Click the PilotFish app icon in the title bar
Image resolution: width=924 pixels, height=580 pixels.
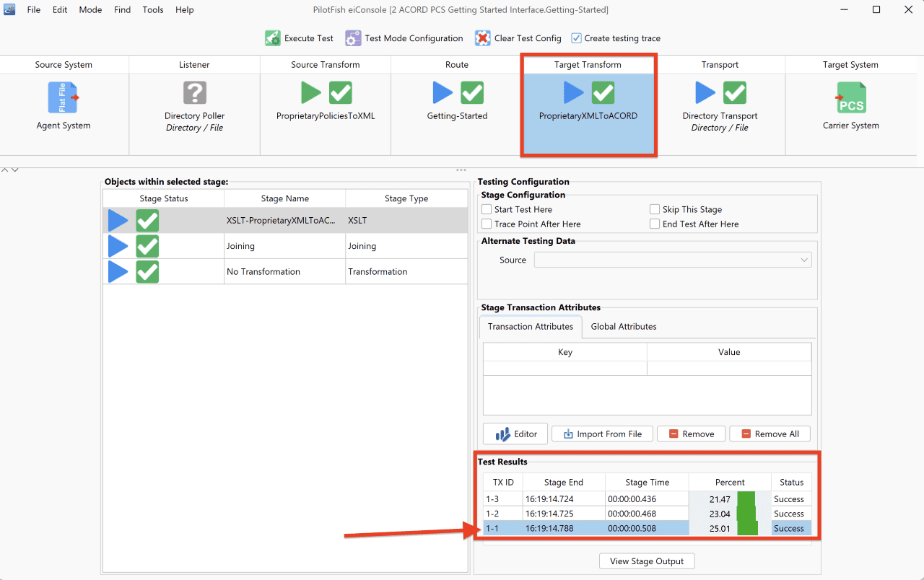pyautogui.click(x=10, y=9)
